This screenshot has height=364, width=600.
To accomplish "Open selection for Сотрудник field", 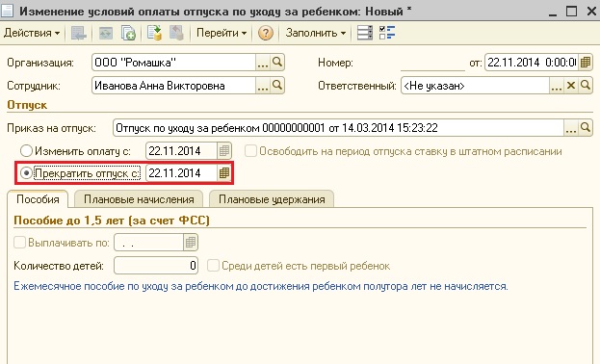I will coord(263,86).
